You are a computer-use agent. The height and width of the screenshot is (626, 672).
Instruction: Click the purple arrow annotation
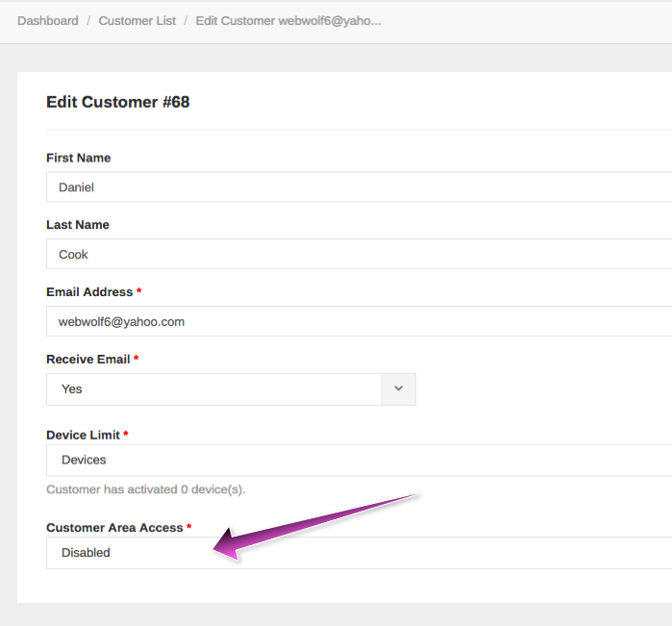tap(315, 527)
